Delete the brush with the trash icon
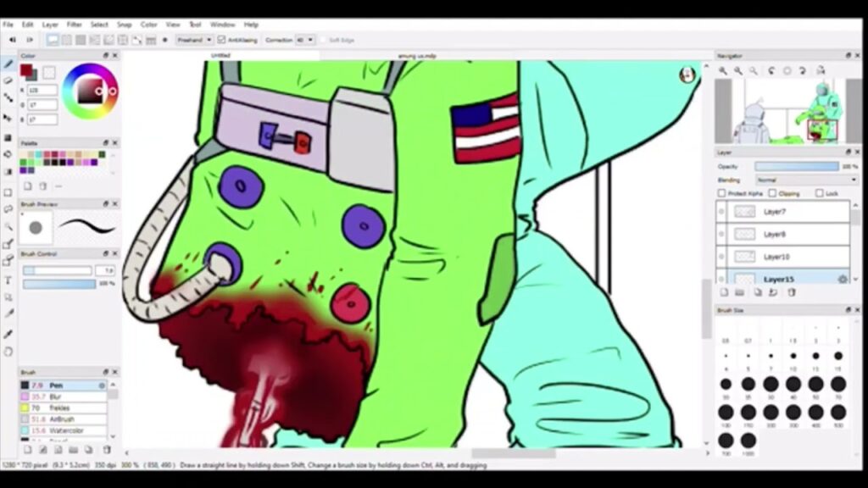This screenshot has width=868, height=488. pos(107,450)
